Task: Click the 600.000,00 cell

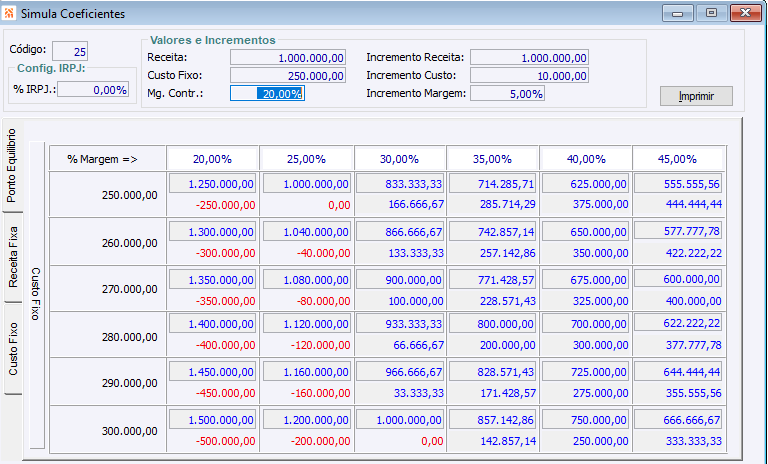Action: click(678, 279)
